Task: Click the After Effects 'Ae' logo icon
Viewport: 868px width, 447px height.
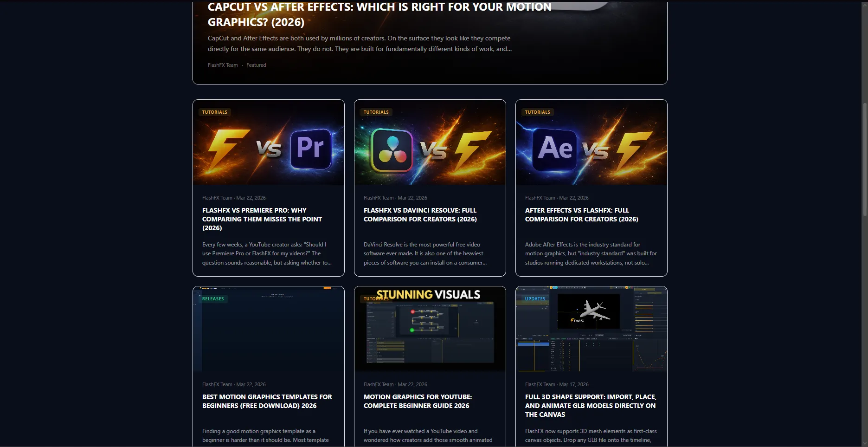Action: [x=555, y=149]
